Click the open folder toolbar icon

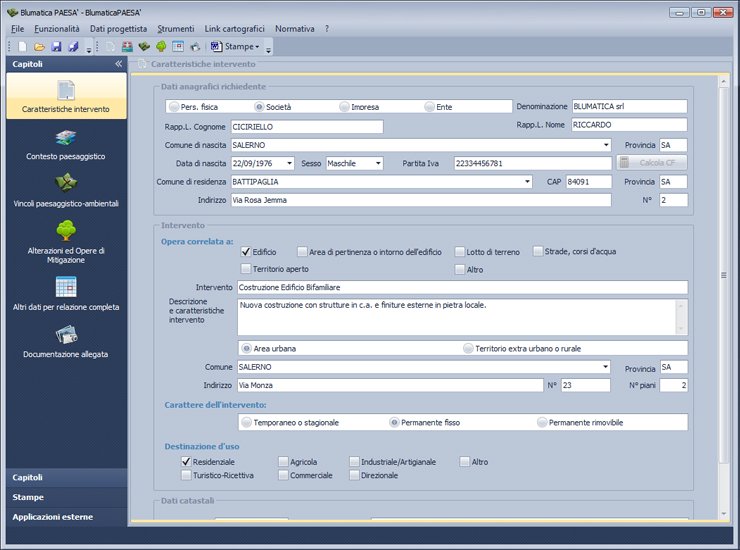pos(40,47)
